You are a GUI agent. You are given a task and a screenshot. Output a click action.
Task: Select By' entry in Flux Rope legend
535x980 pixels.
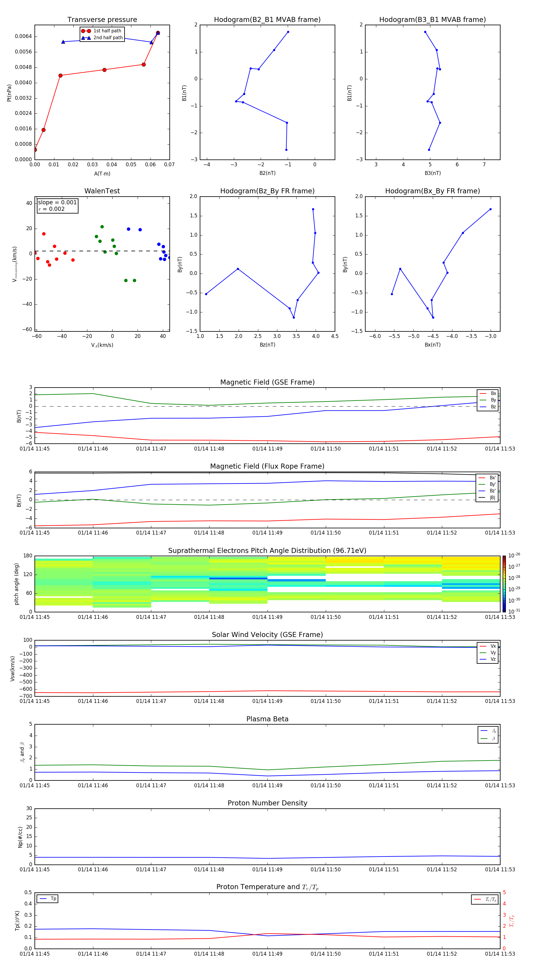[x=487, y=484]
